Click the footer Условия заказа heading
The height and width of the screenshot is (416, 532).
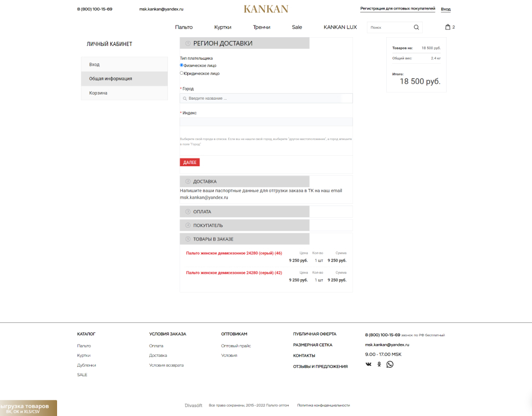pyautogui.click(x=167, y=334)
